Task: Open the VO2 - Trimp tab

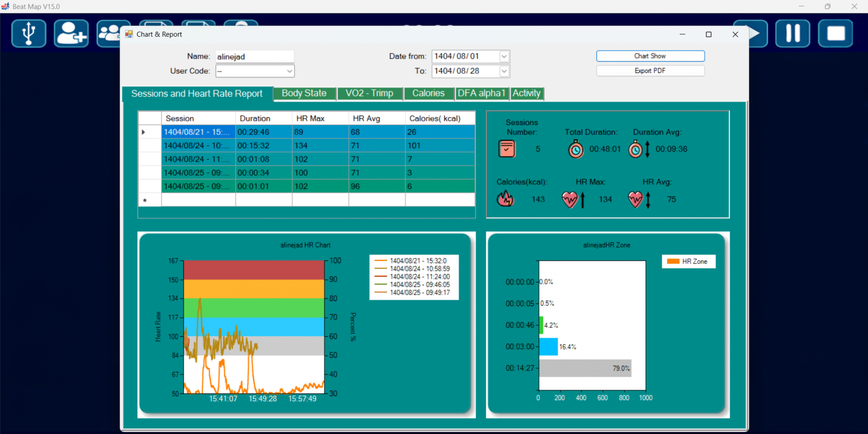Action: 369,93
